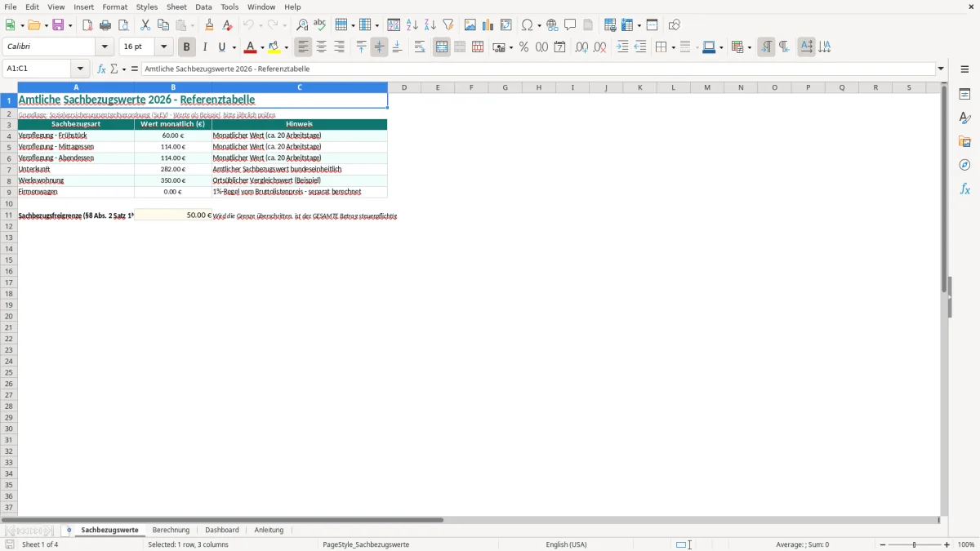Apply AutoFilter with the funnel icon

448,25
